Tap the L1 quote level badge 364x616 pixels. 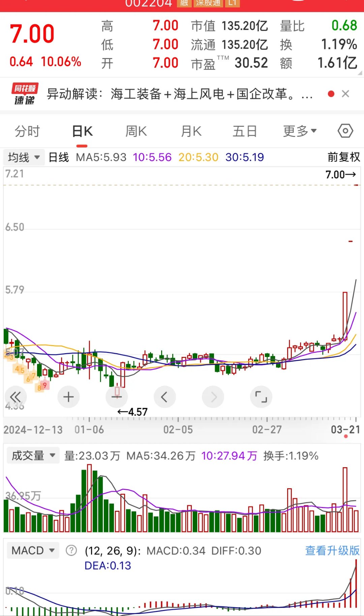coord(232,3)
